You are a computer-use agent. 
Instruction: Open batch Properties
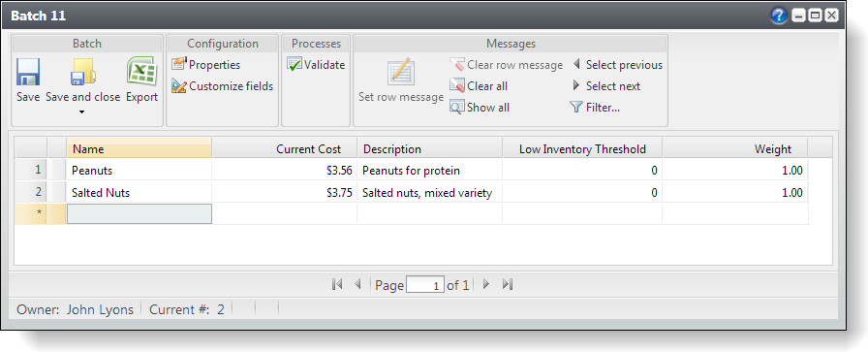point(206,65)
